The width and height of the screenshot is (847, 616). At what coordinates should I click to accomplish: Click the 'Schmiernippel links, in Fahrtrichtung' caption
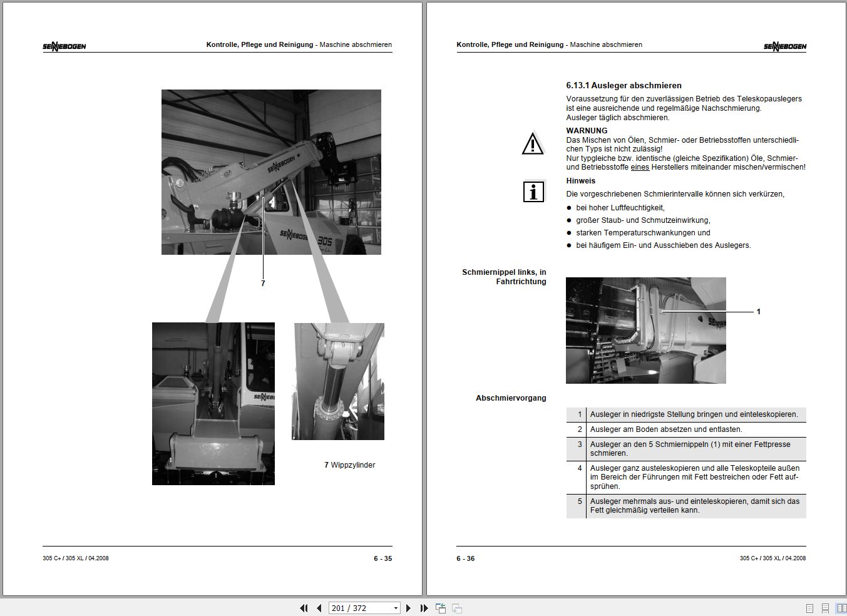[x=504, y=277]
